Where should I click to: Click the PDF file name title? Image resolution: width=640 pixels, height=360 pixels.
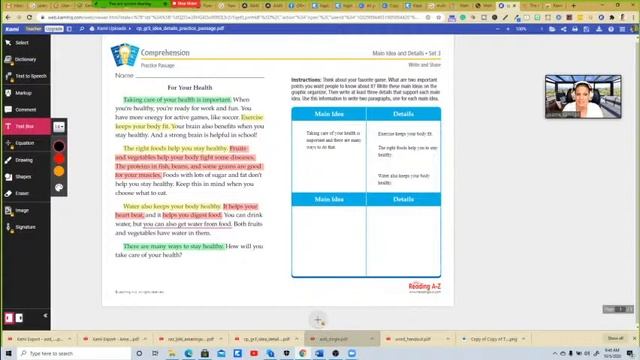tap(180, 29)
